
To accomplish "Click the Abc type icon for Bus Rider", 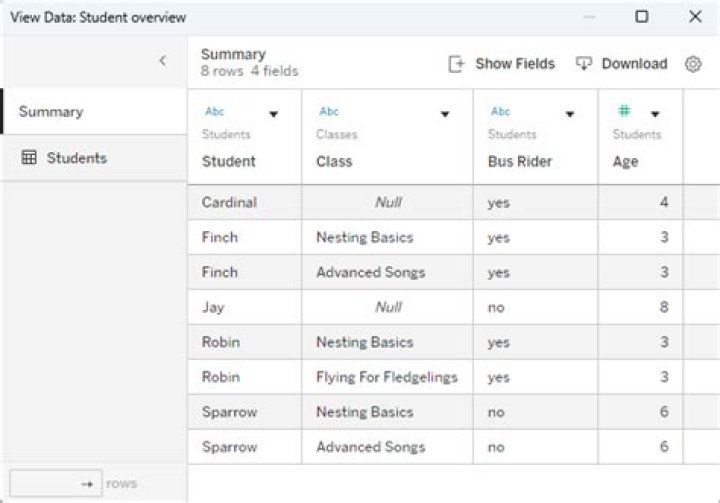I will coord(500,112).
